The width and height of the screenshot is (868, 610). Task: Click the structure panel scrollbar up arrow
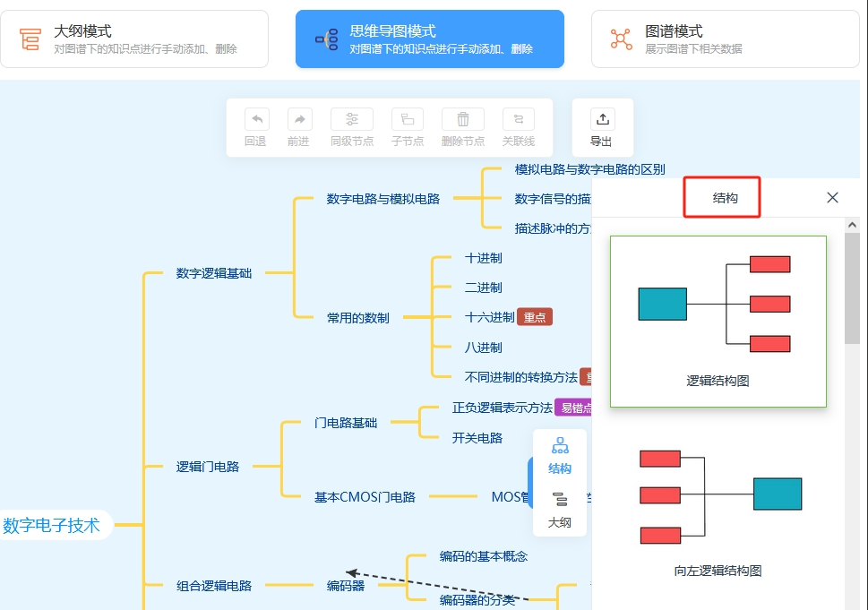(853, 225)
